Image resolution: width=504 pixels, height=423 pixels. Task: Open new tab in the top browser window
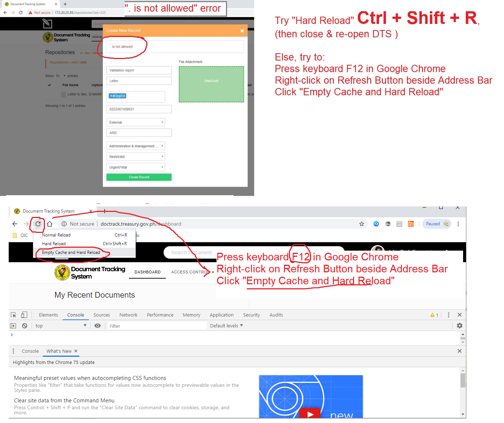pos(65,4)
